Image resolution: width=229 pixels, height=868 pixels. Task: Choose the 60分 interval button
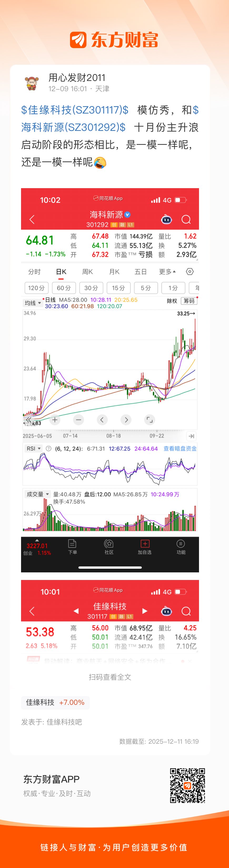64,288
